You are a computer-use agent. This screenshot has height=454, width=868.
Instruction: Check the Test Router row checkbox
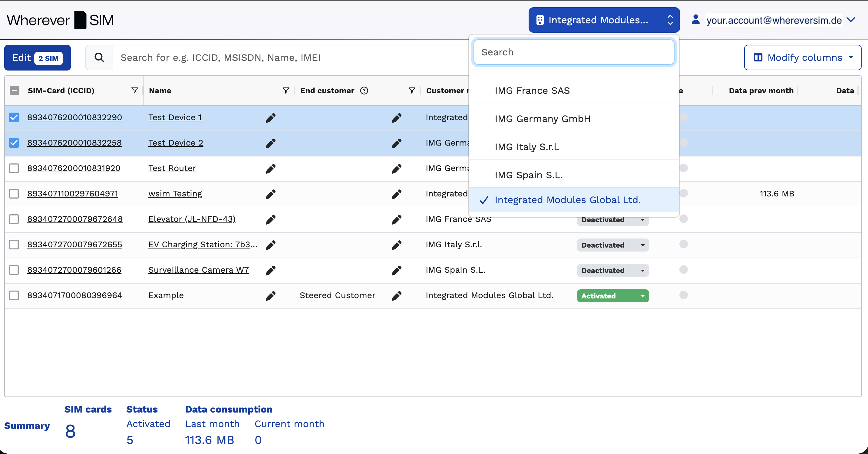[14, 168]
